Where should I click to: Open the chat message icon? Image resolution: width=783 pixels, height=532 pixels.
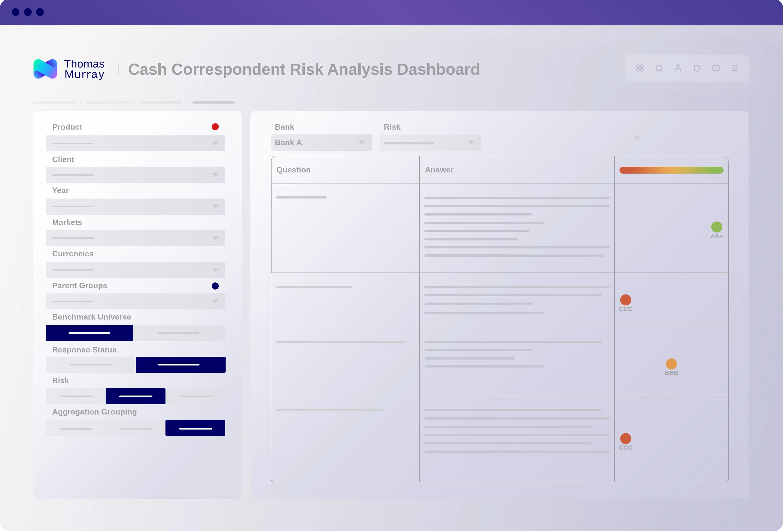716,68
